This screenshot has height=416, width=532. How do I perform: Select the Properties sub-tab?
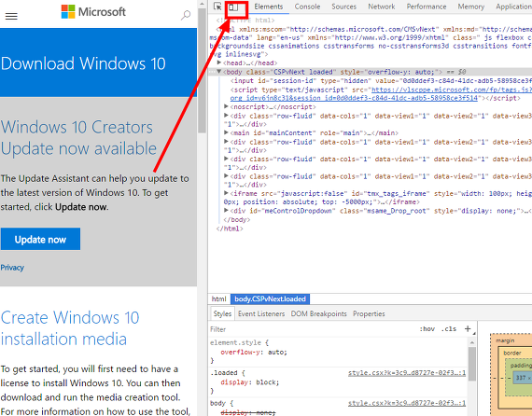[x=369, y=313]
